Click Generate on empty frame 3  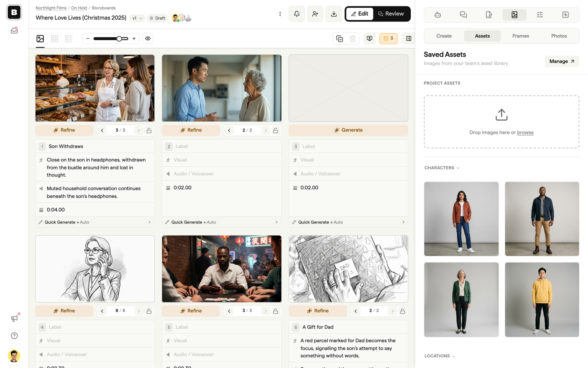point(348,130)
